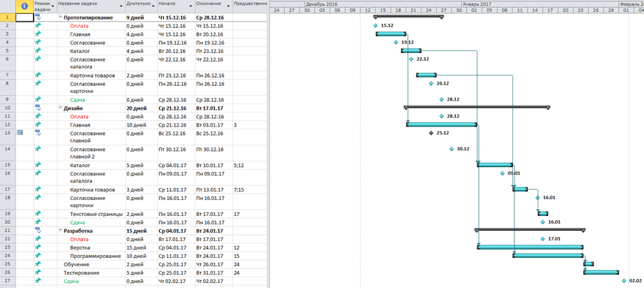Click the Декабрь 2016 timescale header
Screen dimensions: 644x288
[383, 3]
